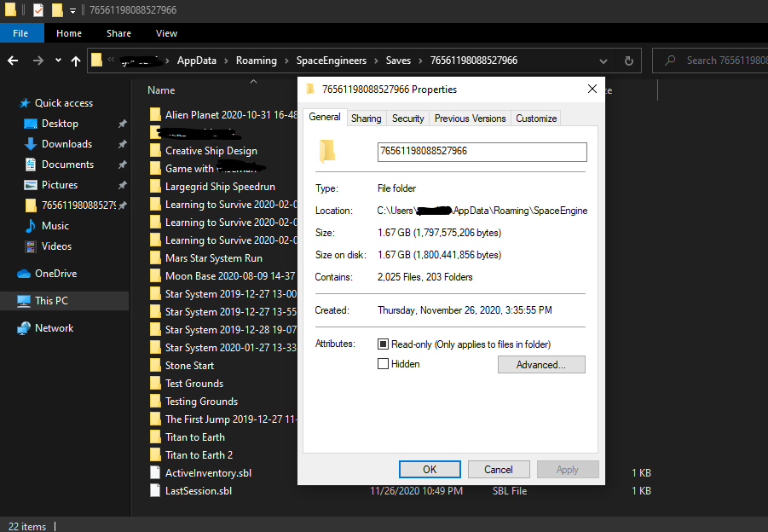Switch to the Security tab
This screenshot has height=532, width=768.
[x=407, y=119]
